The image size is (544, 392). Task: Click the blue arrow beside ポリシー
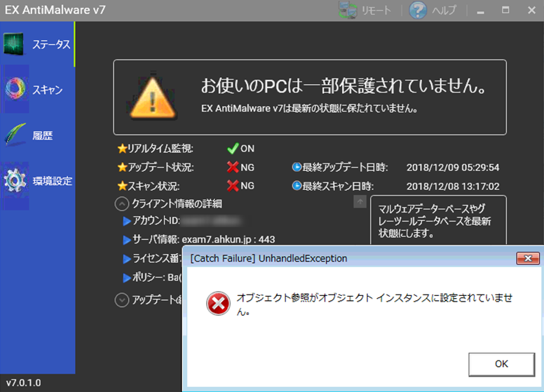(127, 278)
